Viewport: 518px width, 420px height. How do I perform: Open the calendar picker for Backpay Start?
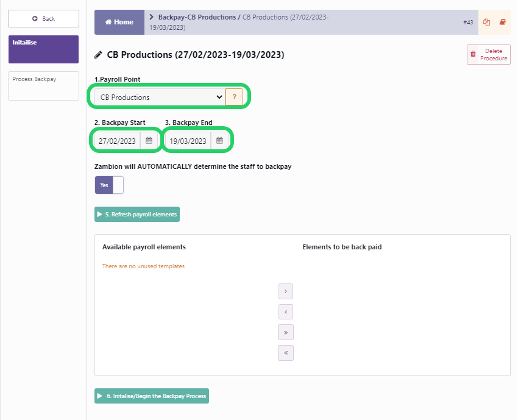[149, 140]
